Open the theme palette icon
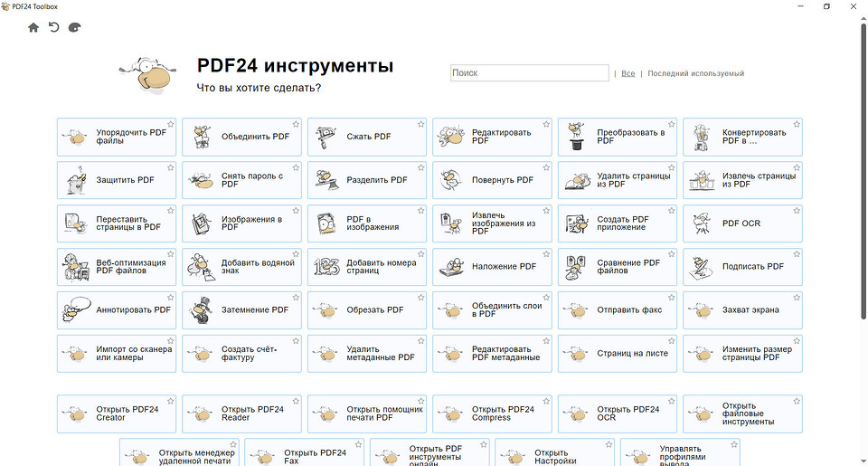The width and height of the screenshot is (868, 466). (75, 27)
